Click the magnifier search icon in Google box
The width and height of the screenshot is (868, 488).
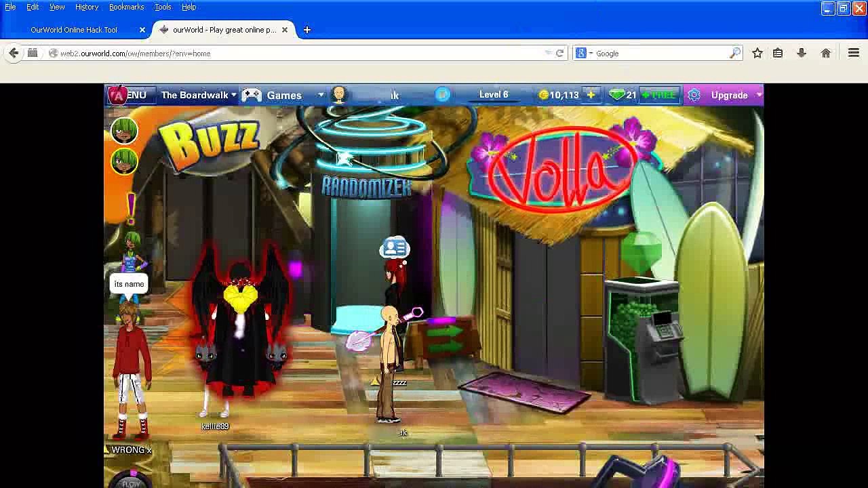(735, 53)
